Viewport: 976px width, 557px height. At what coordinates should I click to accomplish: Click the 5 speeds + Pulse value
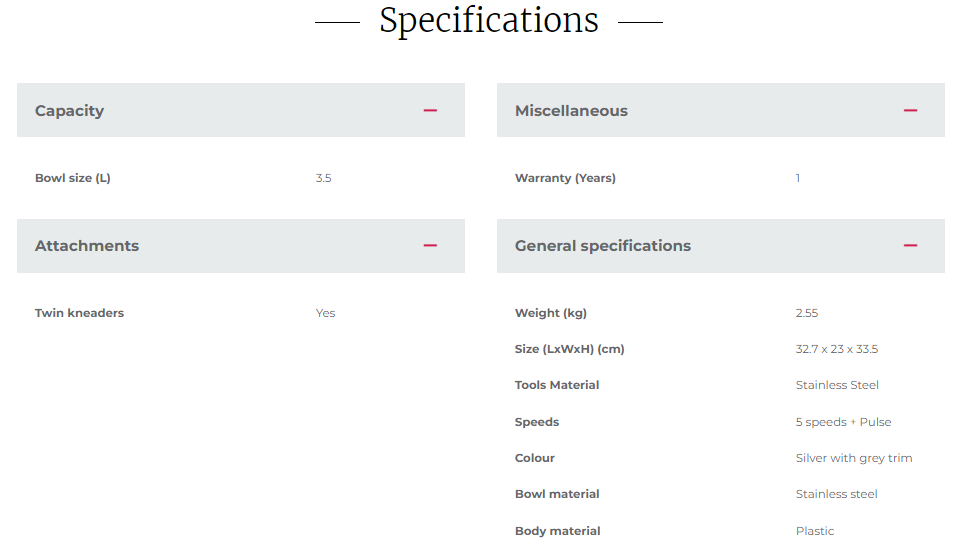point(843,422)
